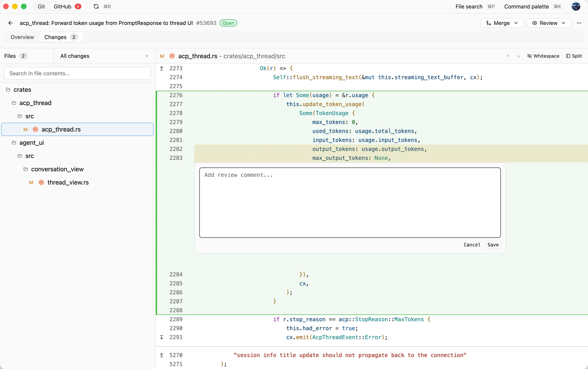Viewport: 588px width, 369px height.
Task: Switch to the Overview tab
Action: point(22,37)
